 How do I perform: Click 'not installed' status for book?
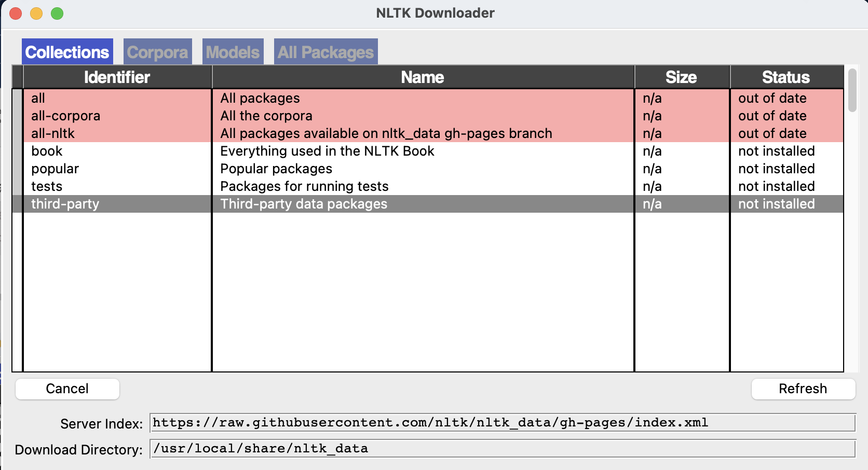click(786, 151)
